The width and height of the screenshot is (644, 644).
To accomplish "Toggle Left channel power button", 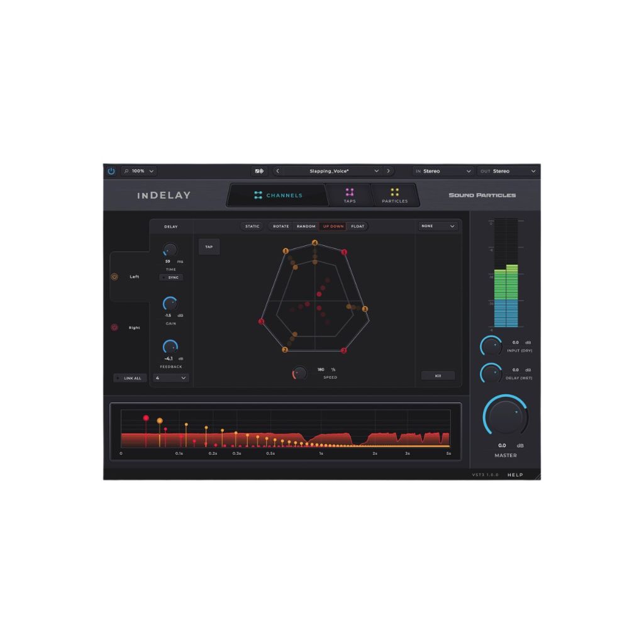I will coord(114,277).
